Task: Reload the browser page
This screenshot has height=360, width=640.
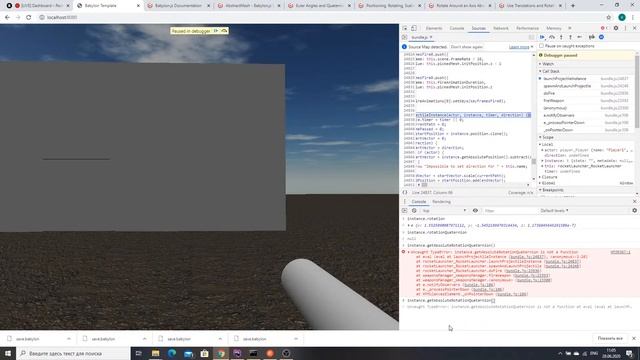Action: [29, 18]
